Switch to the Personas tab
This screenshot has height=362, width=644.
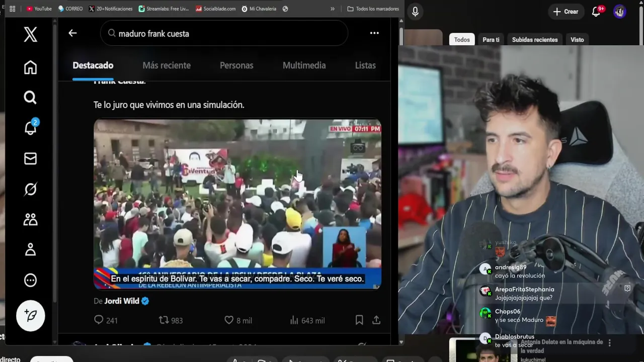(236, 65)
